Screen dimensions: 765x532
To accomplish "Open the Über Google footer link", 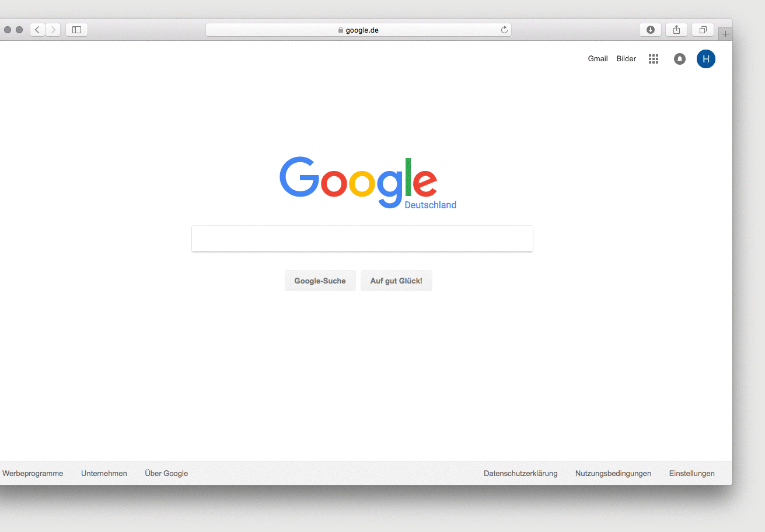I will (166, 474).
